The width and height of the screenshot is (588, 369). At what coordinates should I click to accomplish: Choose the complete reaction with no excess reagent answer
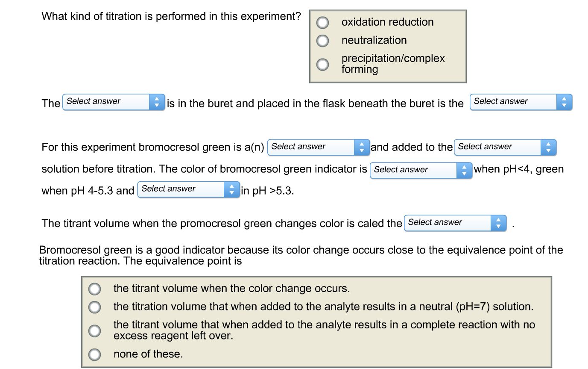click(x=94, y=331)
